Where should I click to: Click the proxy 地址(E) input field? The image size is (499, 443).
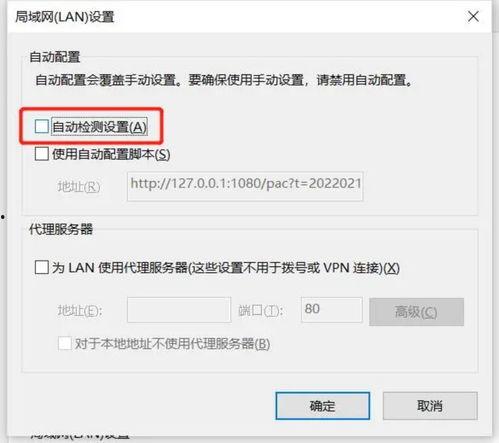pos(179,310)
